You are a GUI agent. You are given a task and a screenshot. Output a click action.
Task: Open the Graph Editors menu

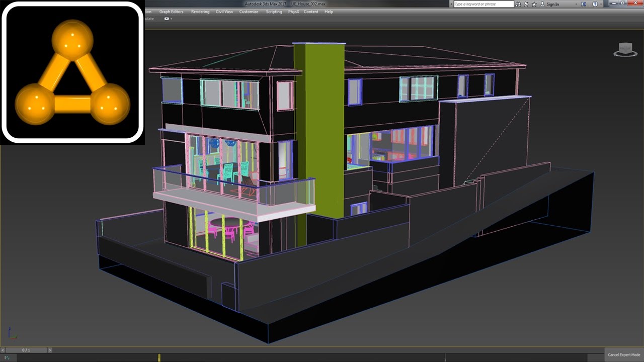(x=171, y=12)
